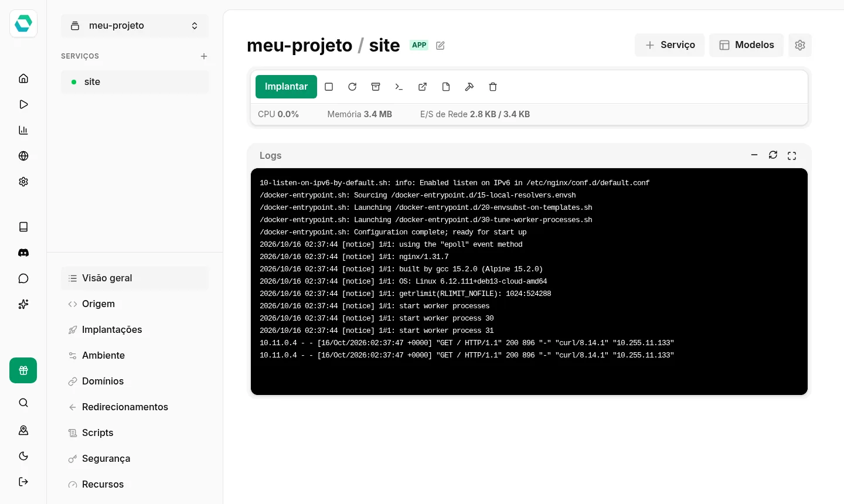The image size is (844, 504).
Task: Toggle dark mode with the moon icon
Action: (x=23, y=456)
